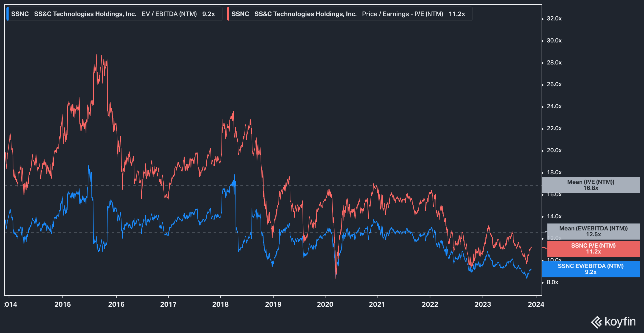This screenshot has height=333, width=644.
Task: Click the 2015 x-axis label
Action: (63, 305)
